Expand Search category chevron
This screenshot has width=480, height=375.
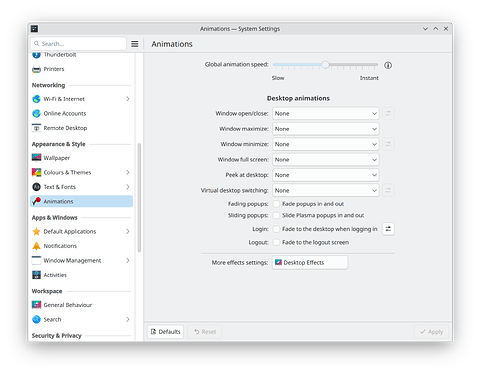click(128, 319)
